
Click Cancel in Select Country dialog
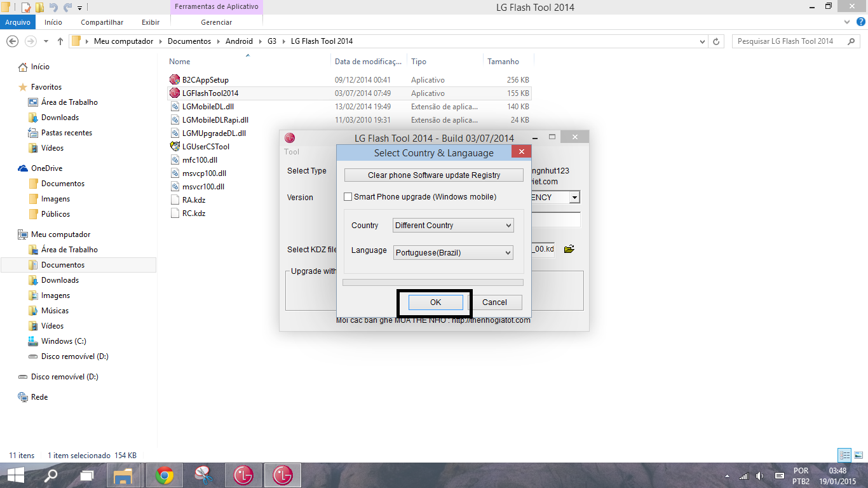(494, 302)
